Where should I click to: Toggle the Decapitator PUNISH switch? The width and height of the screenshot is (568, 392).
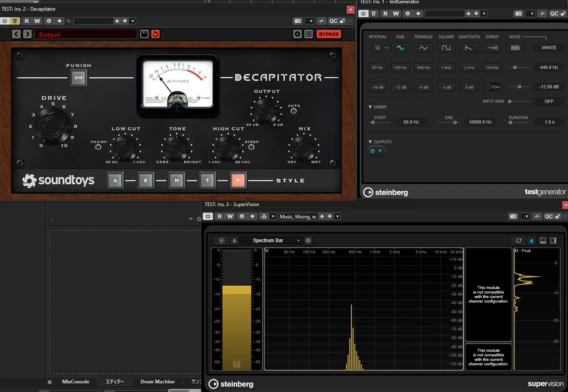click(x=79, y=78)
